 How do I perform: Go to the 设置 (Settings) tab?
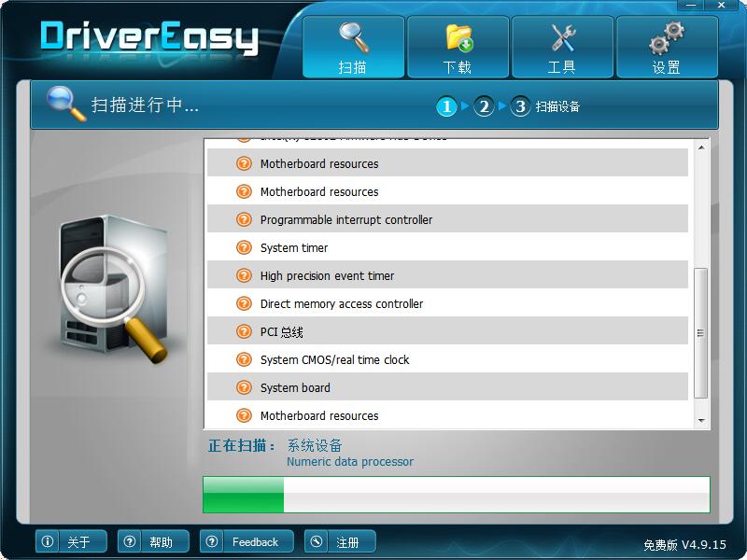pos(667,47)
